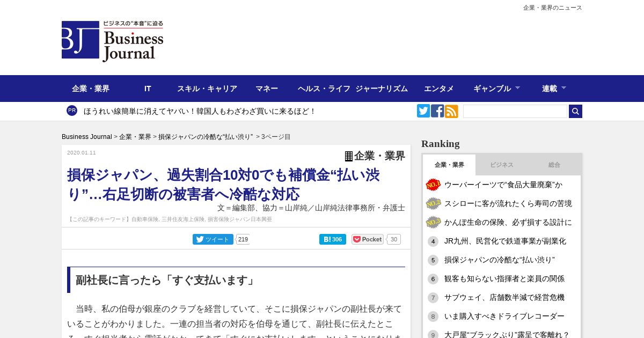Click the 損保ジャパンの冷酷な“払い渋り” breadcrumb
The width and height of the screenshot is (644, 338).
(x=206, y=137)
